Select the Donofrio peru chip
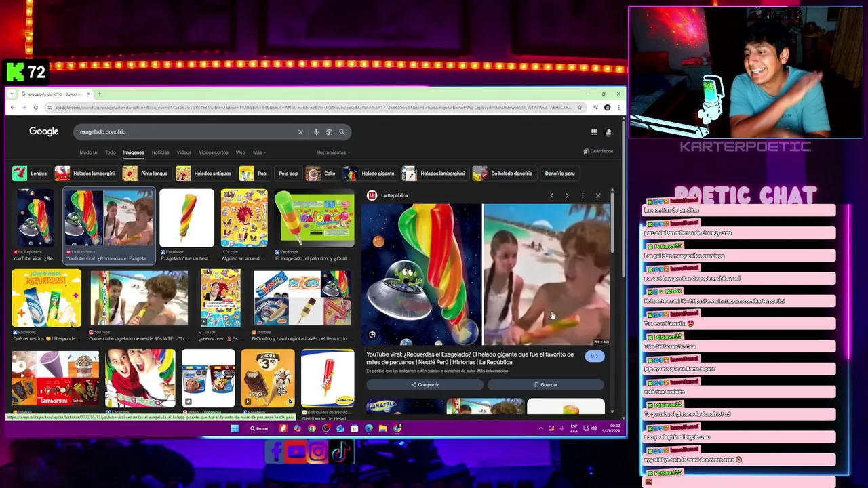The width and height of the screenshot is (868, 488). pyautogui.click(x=559, y=174)
